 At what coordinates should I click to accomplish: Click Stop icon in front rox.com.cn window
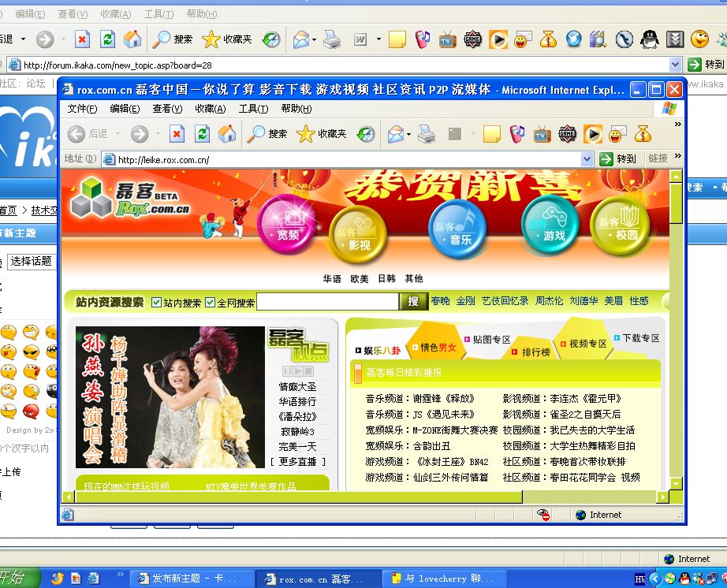[x=177, y=134]
